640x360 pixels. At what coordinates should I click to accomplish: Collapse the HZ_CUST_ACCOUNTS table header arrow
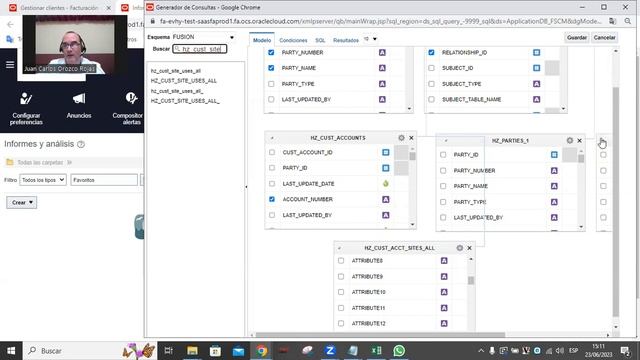click(272, 138)
